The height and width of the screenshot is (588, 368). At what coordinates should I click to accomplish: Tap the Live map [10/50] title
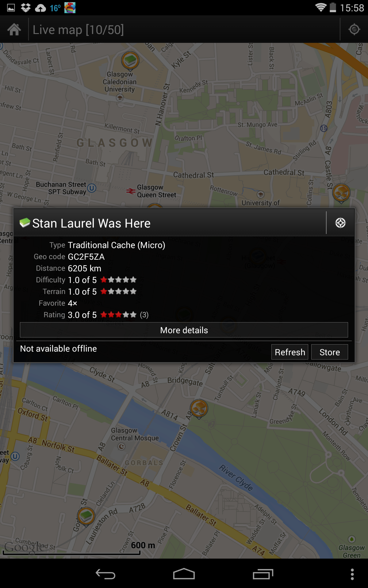coord(78,30)
